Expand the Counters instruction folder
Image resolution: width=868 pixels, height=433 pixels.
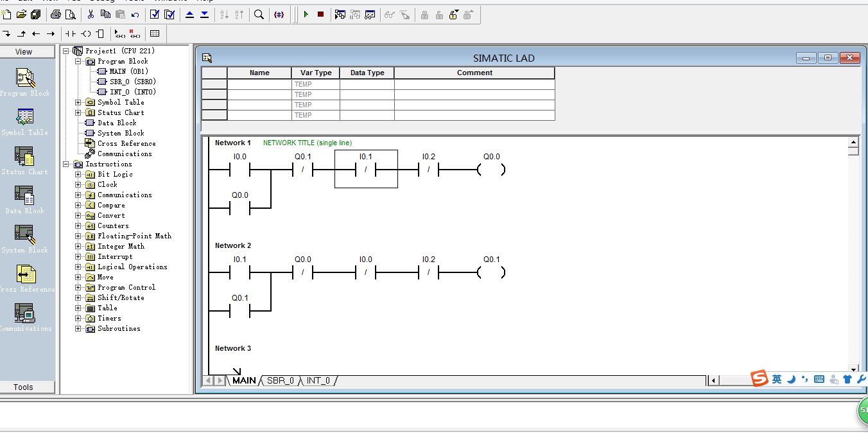click(78, 225)
